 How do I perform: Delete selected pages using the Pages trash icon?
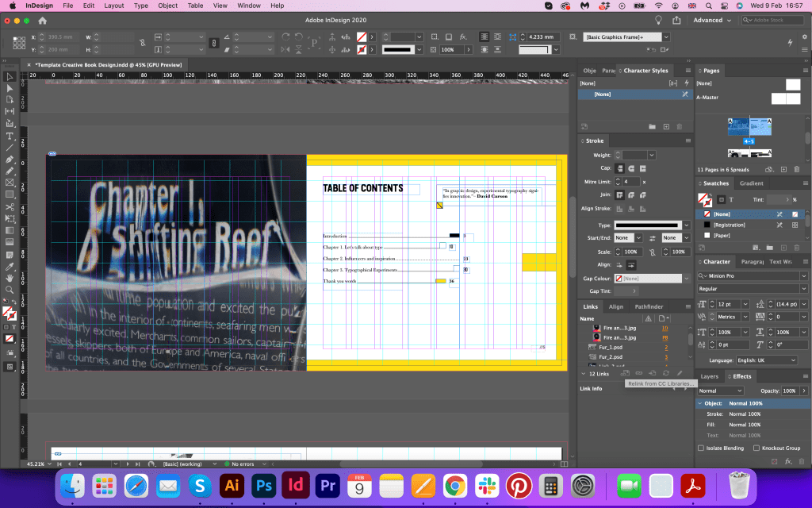coord(796,169)
